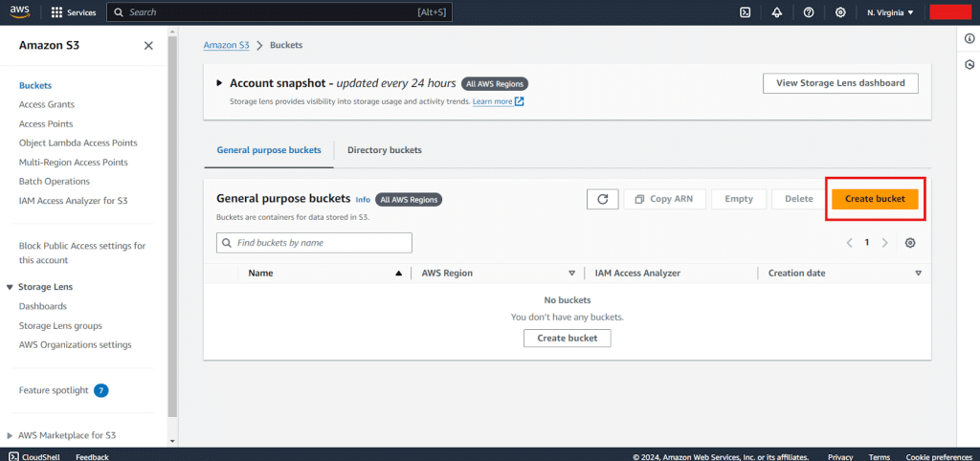Click the external link icon beside Learn more

click(x=520, y=101)
